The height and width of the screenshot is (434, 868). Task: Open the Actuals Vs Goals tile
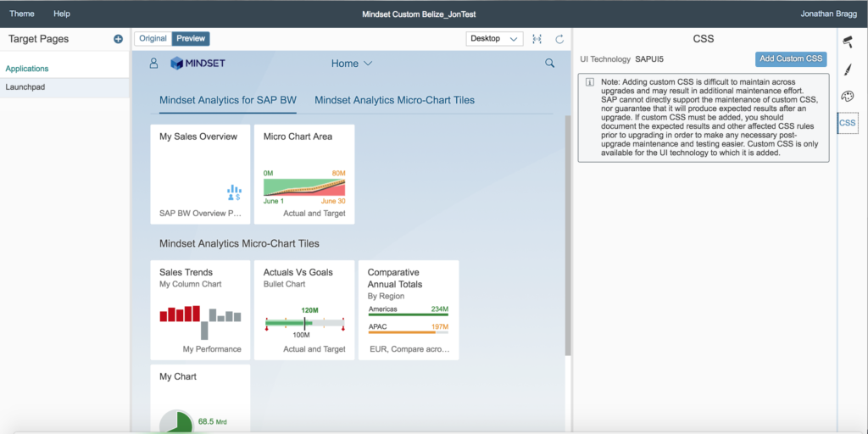[x=304, y=310]
